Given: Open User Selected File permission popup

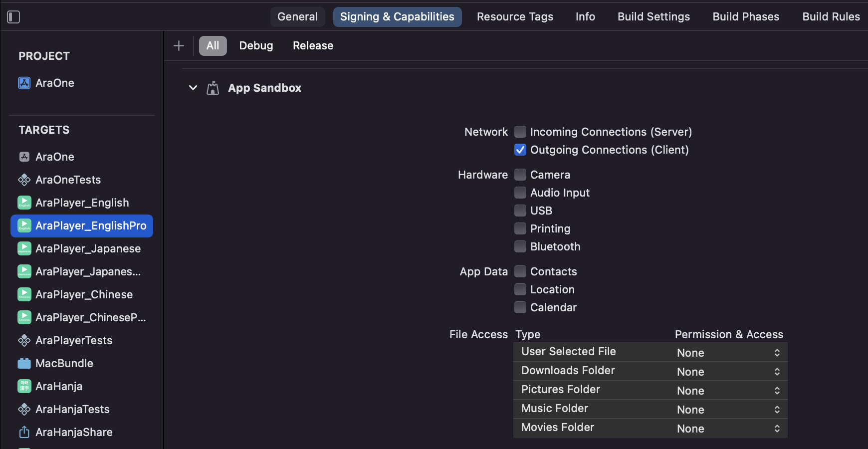Looking at the screenshot, I should point(728,353).
